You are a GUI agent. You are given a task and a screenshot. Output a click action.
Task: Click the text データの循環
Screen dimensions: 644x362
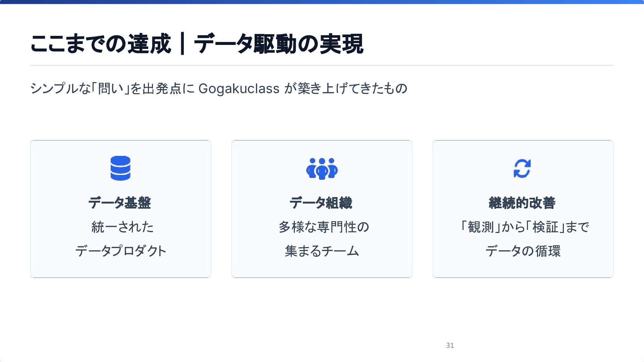[523, 251]
